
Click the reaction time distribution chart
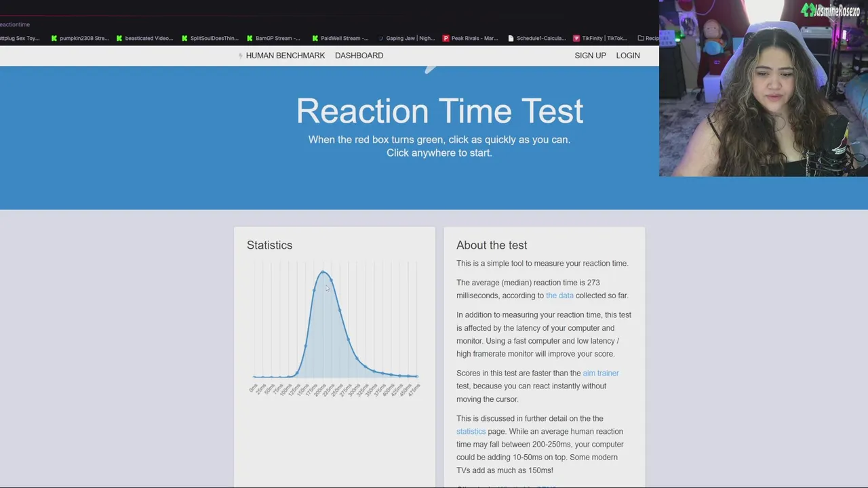click(335, 328)
